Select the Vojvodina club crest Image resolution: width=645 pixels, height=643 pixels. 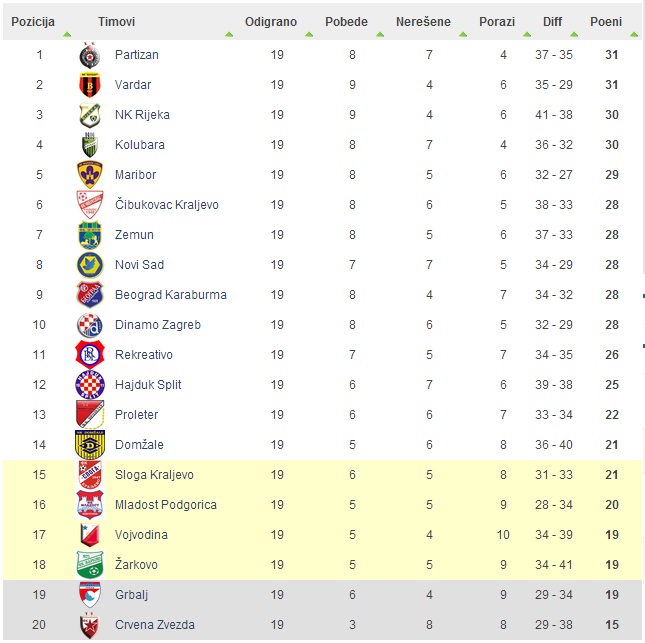point(90,535)
